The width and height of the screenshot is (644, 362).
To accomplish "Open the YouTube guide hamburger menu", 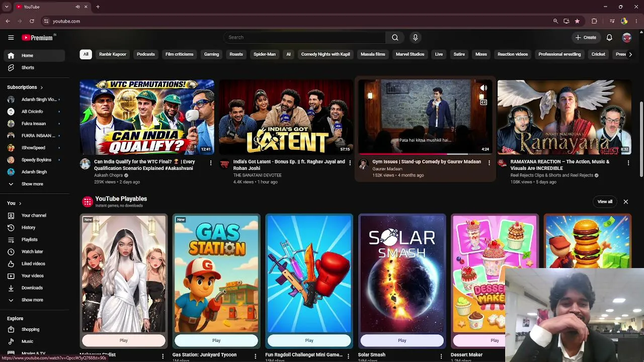I will [11, 37].
